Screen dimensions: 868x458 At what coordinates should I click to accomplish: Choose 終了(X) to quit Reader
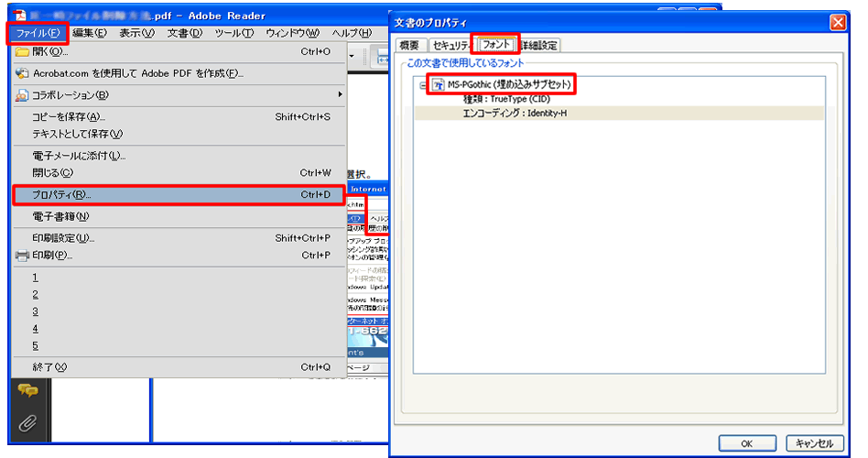179,367
